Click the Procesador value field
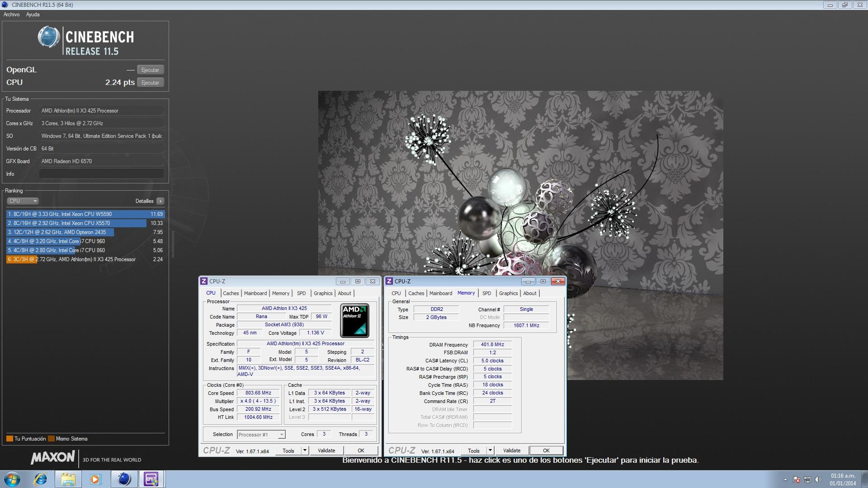Image resolution: width=868 pixels, height=488 pixels. 102,111
